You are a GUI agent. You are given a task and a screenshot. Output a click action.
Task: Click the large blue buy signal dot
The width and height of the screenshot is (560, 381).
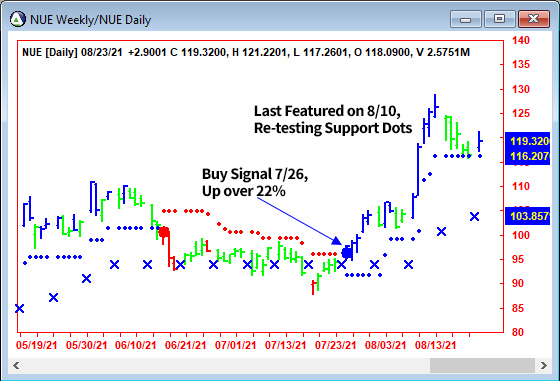click(x=347, y=253)
